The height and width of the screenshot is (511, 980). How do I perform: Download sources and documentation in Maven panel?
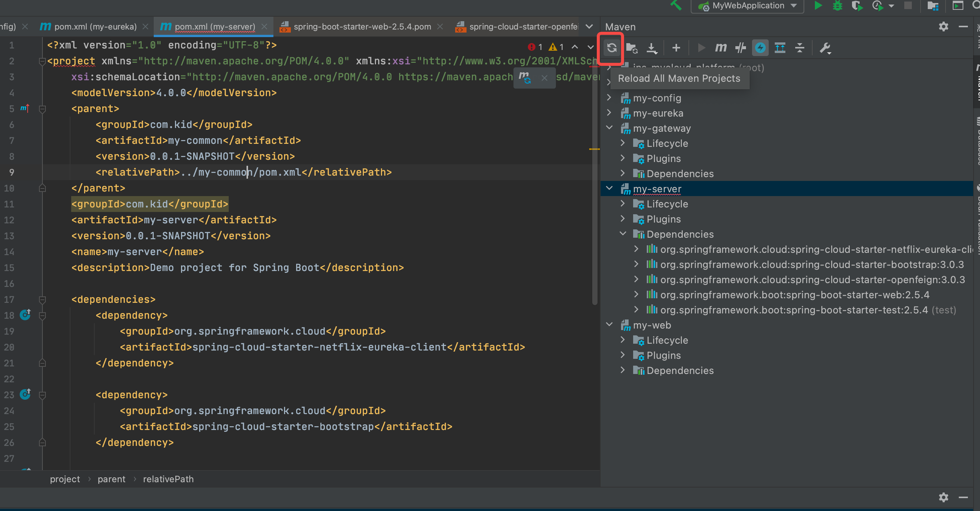(x=652, y=48)
